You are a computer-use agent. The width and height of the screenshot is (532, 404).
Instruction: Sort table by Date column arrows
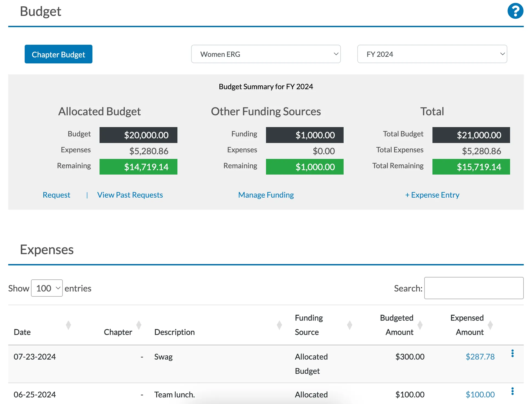click(68, 325)
